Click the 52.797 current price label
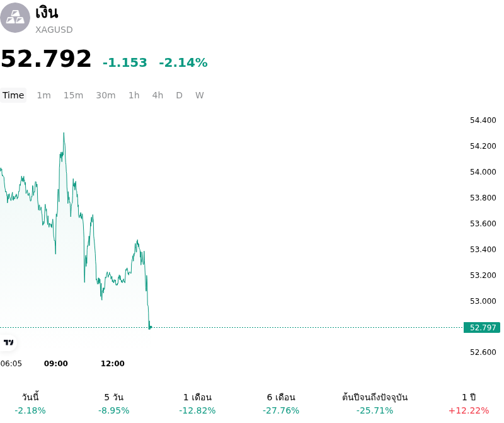Screen dimensions: 504x423 (x=482, y=327)
